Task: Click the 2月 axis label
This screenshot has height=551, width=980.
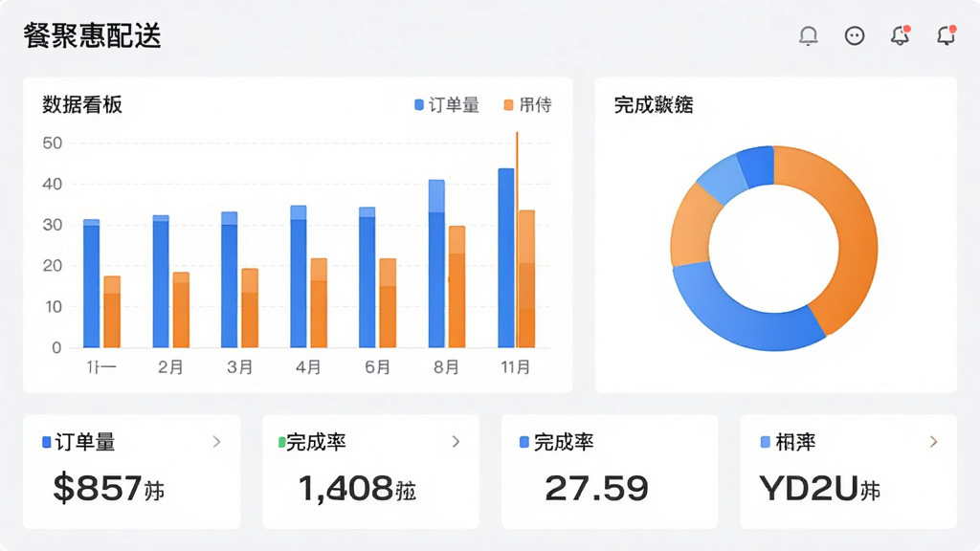Action: coord(170,366)
